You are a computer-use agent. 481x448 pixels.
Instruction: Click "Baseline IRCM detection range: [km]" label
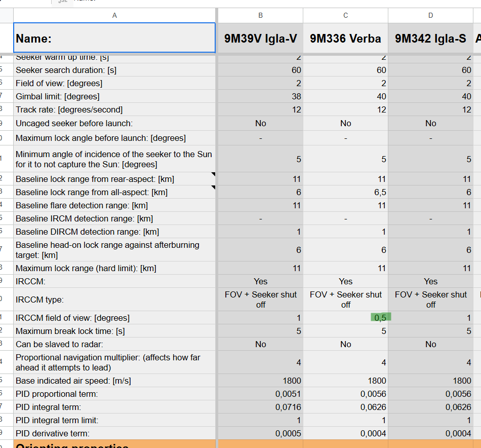click(x=85, y=218)
